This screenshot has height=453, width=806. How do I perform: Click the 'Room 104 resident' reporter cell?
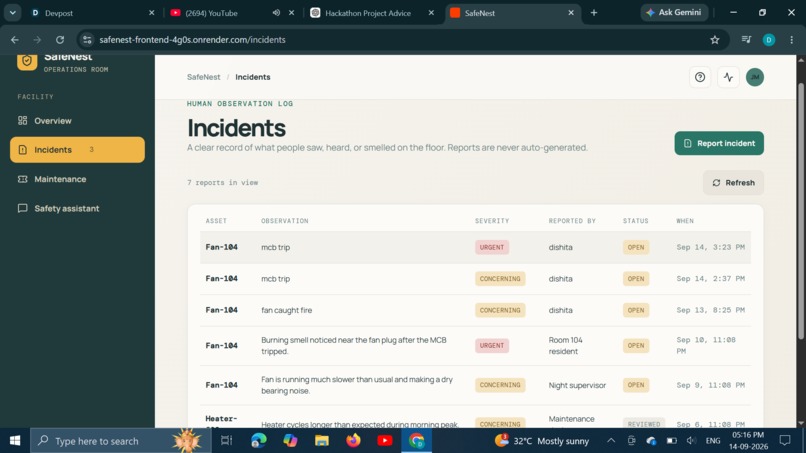[x=565, y=346]
